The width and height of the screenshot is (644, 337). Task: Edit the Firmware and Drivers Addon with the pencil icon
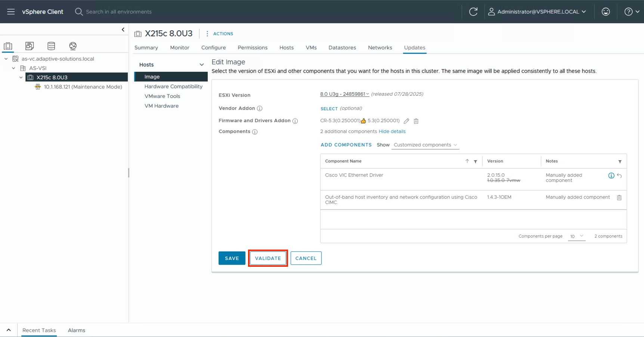point(406,121)
